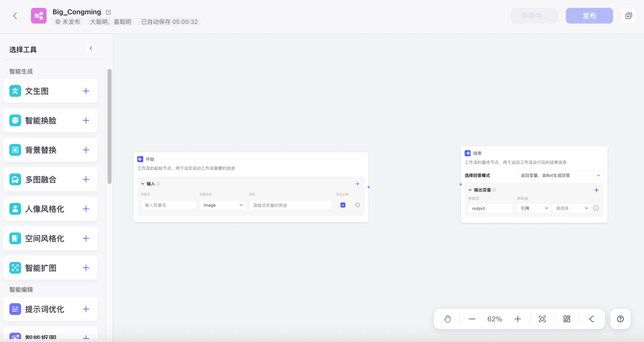Add a new input variable in 开始 node
The image size is (644, 342).
[357, 184]
